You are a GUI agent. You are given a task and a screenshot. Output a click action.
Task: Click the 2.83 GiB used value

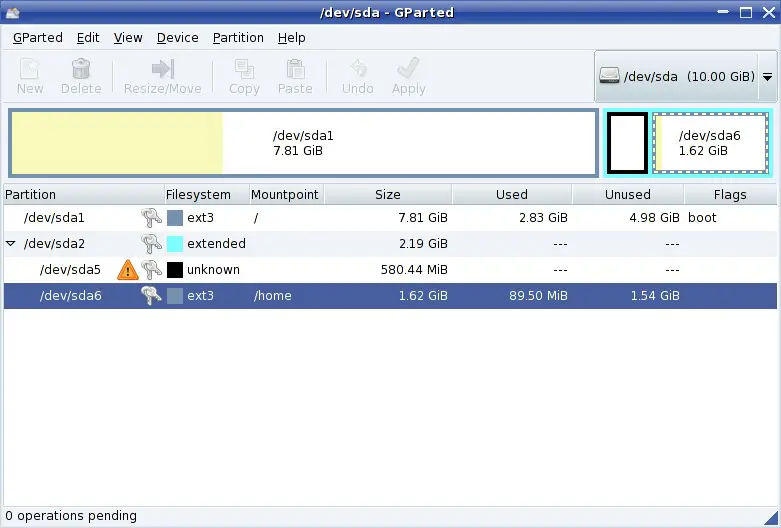[x=543, y=218]
